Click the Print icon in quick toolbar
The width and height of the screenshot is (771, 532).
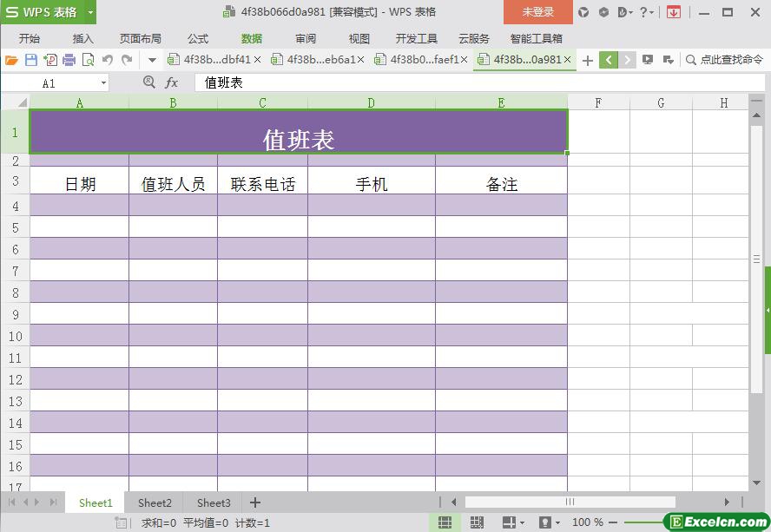click(69, 60)
